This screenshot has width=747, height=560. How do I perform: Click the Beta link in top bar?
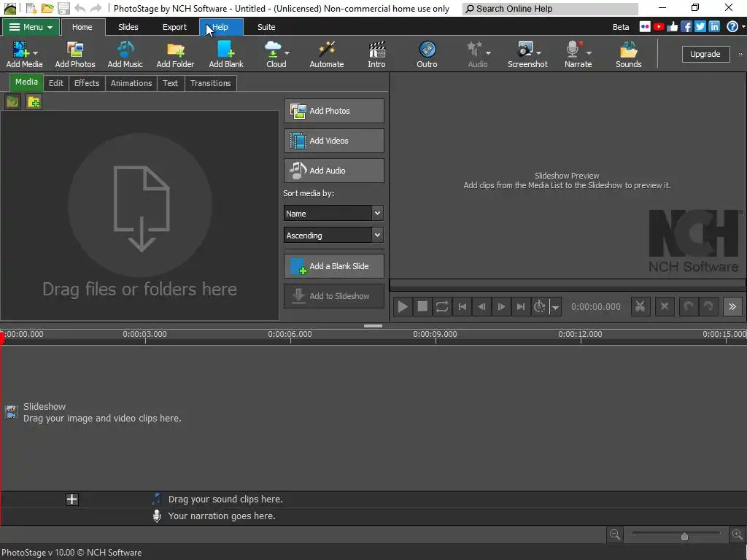pos(621,27)
